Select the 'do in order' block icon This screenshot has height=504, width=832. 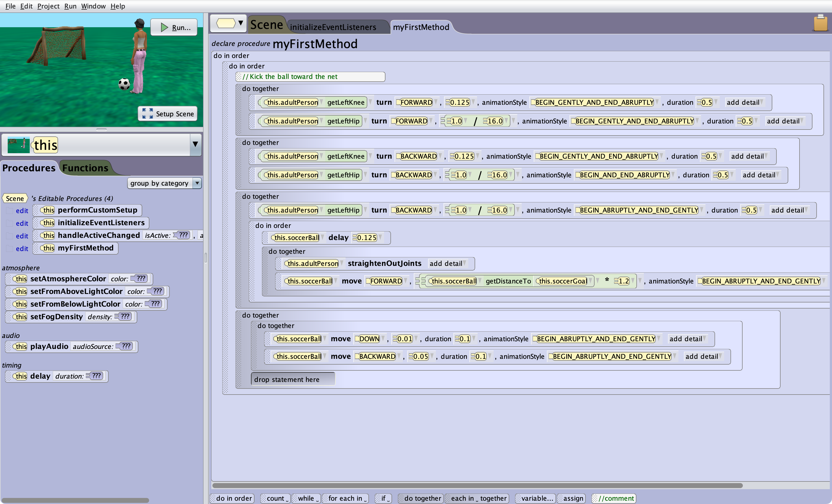(234, 498)
